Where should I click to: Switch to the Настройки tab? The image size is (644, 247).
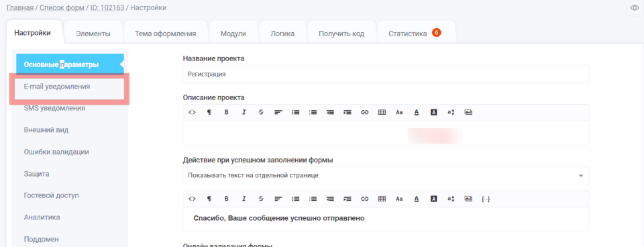pyautogui.click(x=32, y=33)
